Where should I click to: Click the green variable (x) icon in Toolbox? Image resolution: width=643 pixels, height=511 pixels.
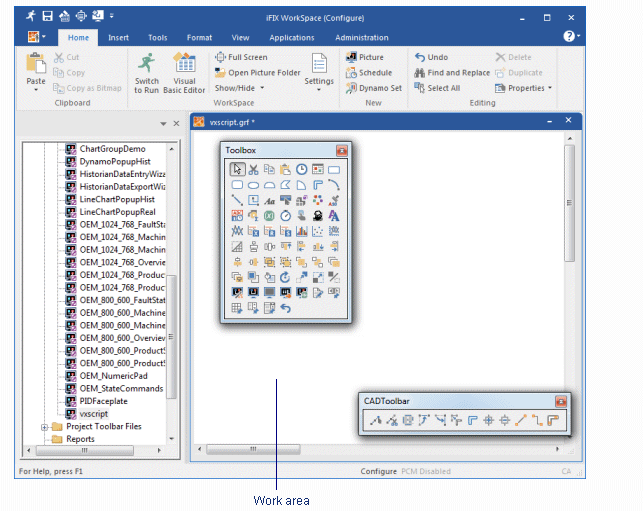pyautogui.click(x=269, y=216)
